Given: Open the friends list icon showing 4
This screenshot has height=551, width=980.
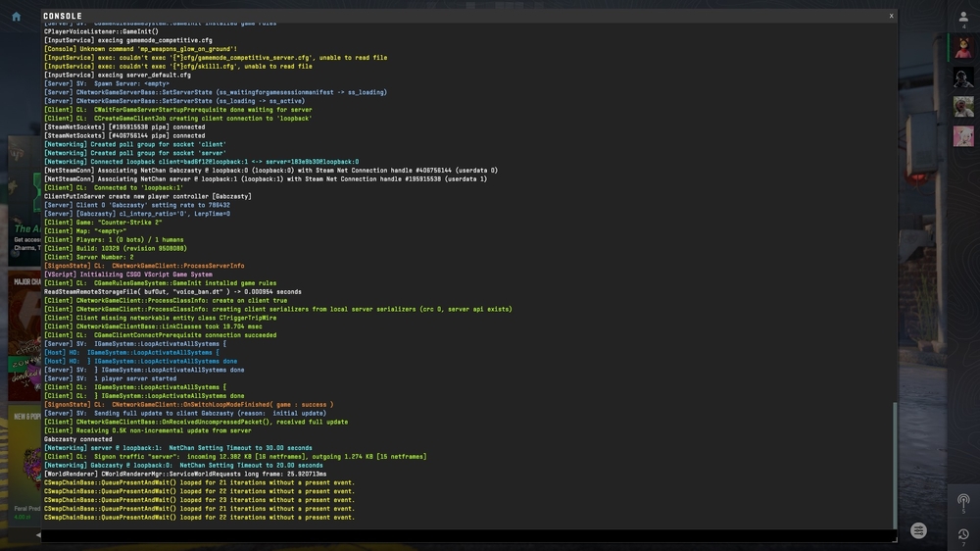Looking at the screenshot, I should 963,20.
